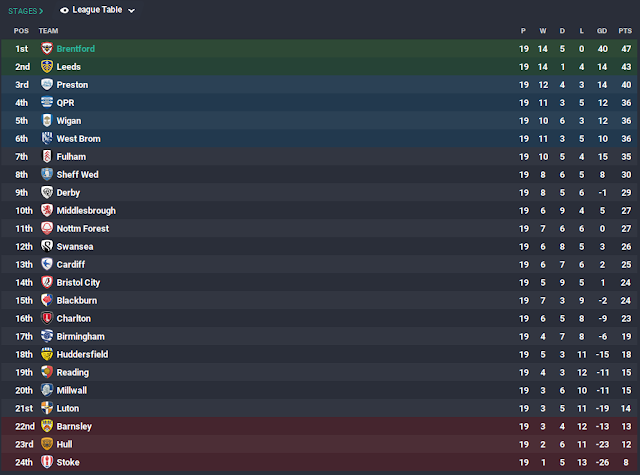
Task: Click the Stoke club badge
Action: pyautogui.click(x=47, y=462)
